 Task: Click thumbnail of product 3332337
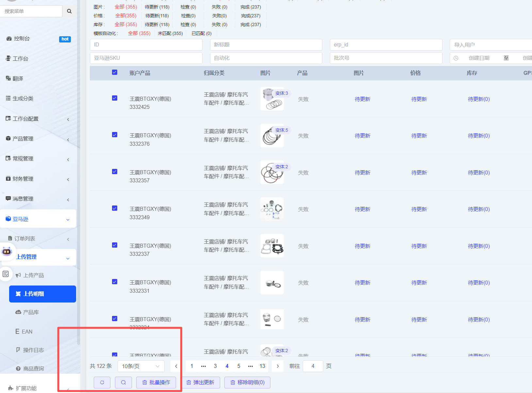click(x=272, y=246)
